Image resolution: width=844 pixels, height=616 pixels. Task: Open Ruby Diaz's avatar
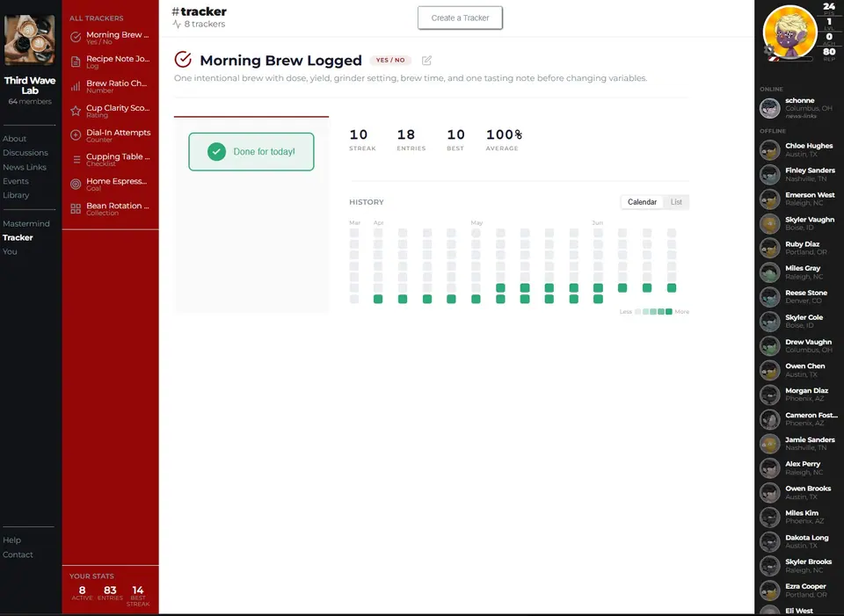click(x=770, y=248)
